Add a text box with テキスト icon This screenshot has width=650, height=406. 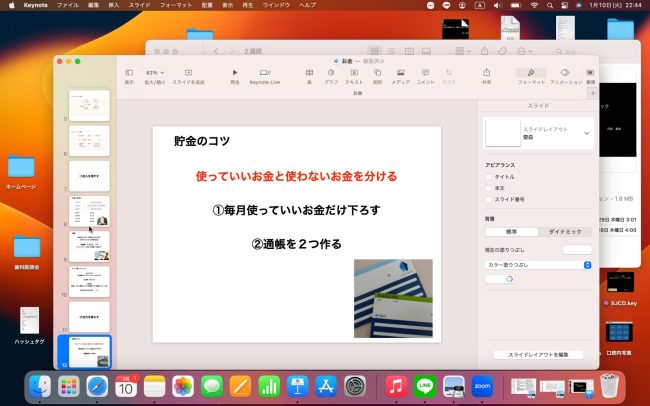point(354,73)
